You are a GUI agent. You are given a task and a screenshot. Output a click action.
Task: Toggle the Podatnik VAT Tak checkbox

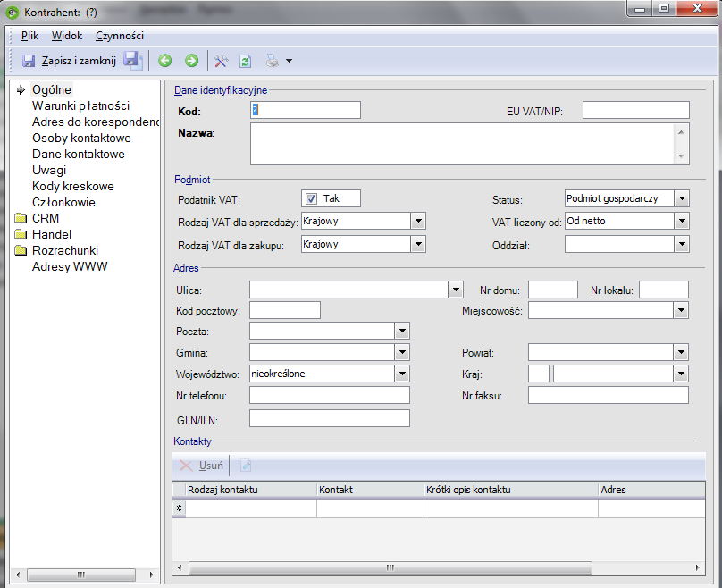[311, 198]
